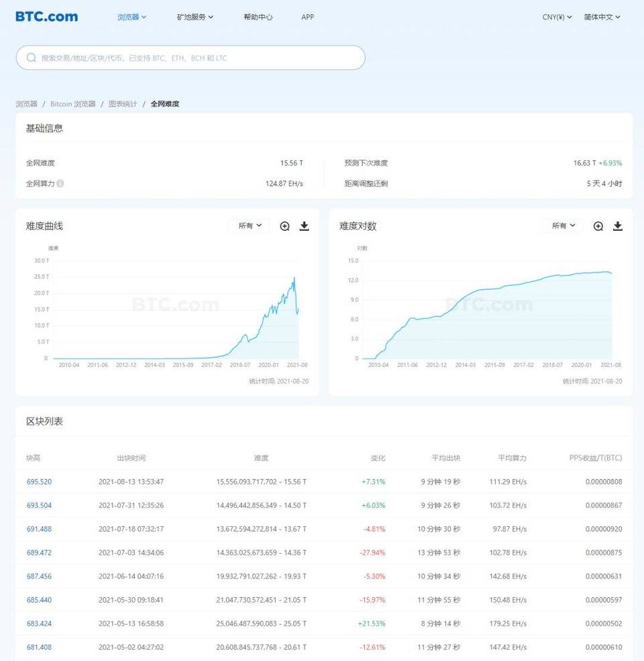The height and width of the screenshot is (661, 644).
Task: Focus the search transactions input field
Action: tap(195, 58)
